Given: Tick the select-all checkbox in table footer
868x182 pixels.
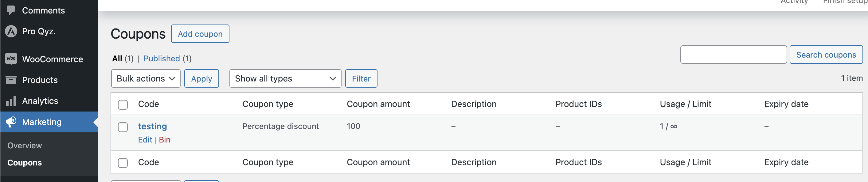Looking at the screenshot, I should (x=123, y=163).
